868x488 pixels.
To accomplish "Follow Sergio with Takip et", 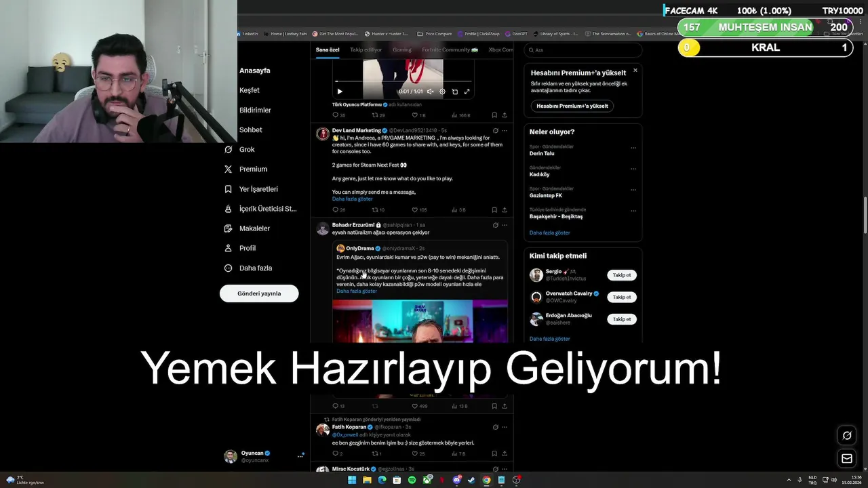I will pos(622,275).
